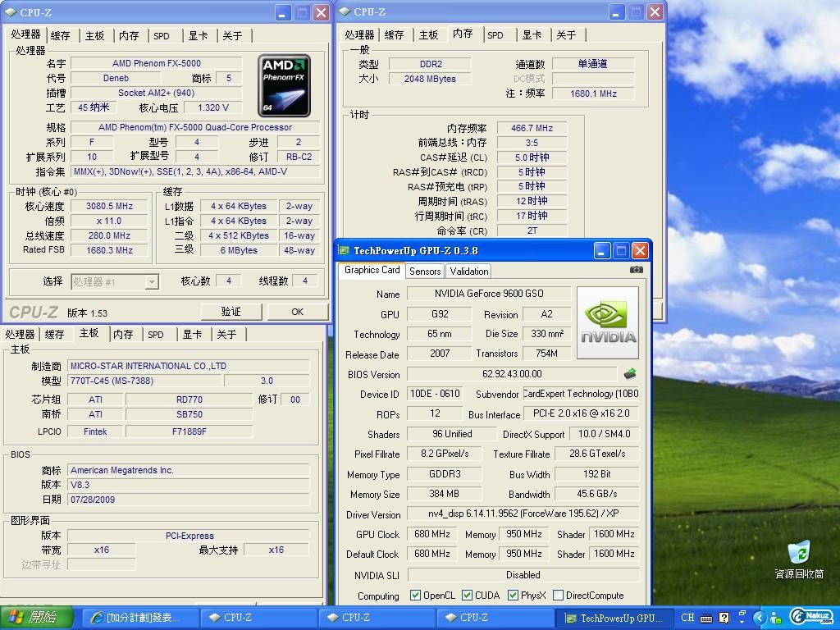The width and height of the screenshot is (840, 630).
Task: Select the Graphics Card tab in GPU-Z
Action: [372, 270]
